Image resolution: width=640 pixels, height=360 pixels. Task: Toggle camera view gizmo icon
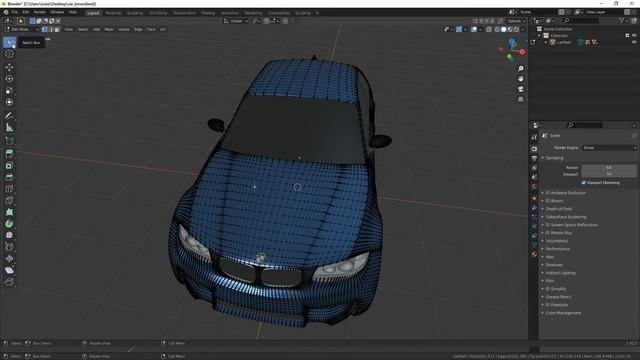[520, 89]
